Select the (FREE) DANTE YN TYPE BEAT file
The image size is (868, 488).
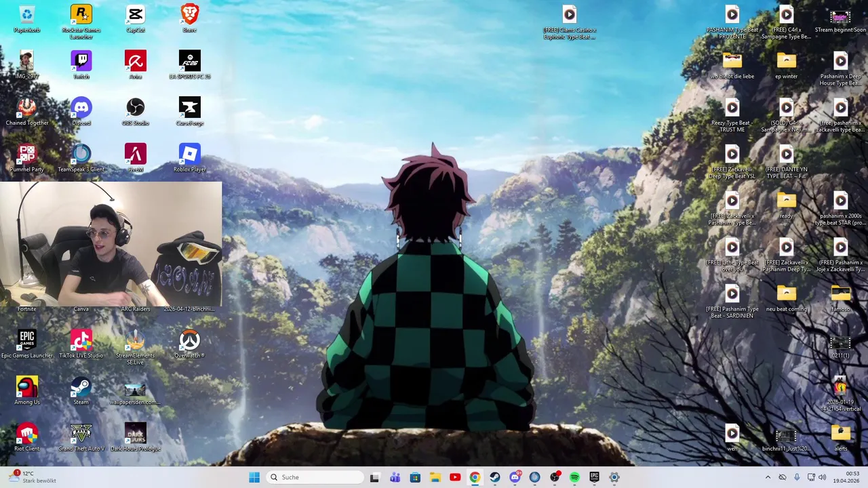786,161
